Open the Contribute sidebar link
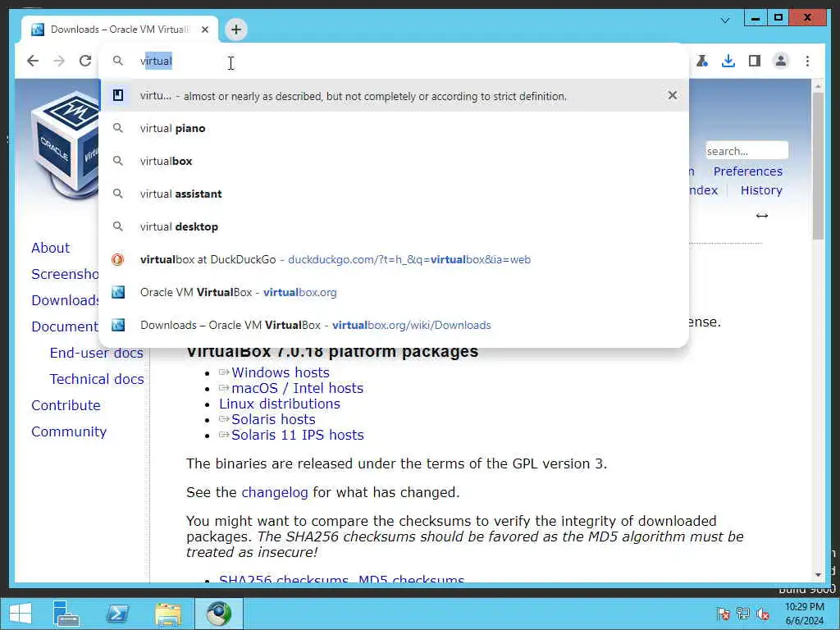The width and height of the screenshot is (840, 630). [66, 405]
